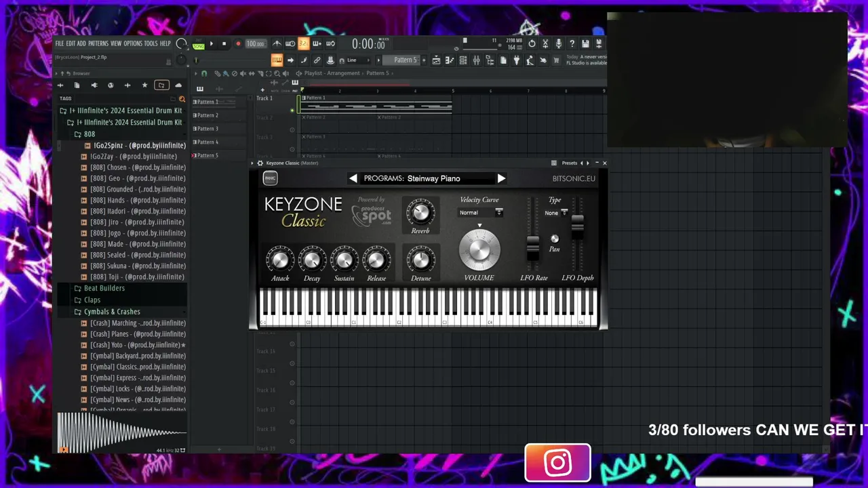Select the slice tool in Playlist

[260, 73]
